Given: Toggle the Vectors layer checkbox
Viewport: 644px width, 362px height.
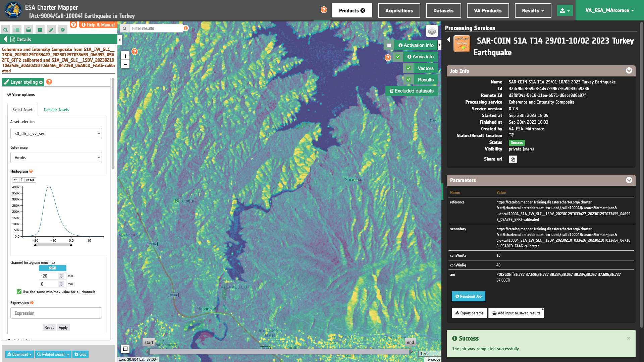Looking at the screenshot, I should pos(409,68).
